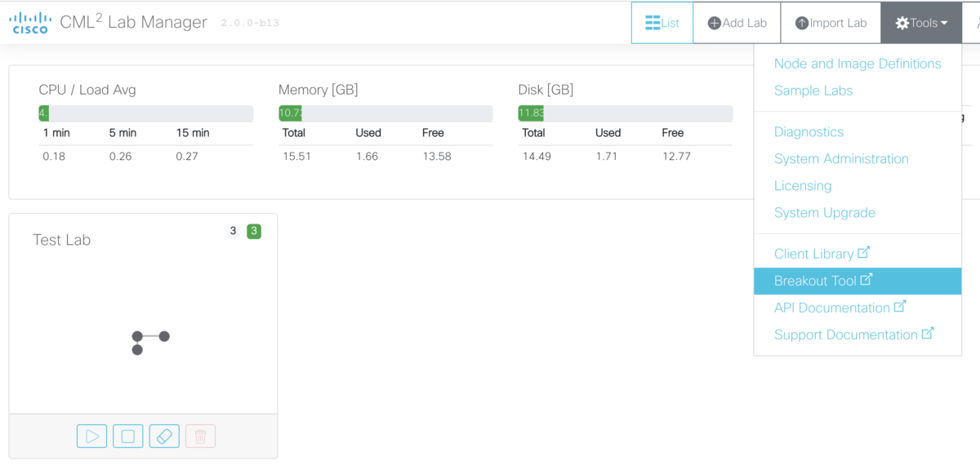Viewport: 980px width, 474px height.
Task: Start Test Lab with the play icon
Action: click(x=92, y=436)
